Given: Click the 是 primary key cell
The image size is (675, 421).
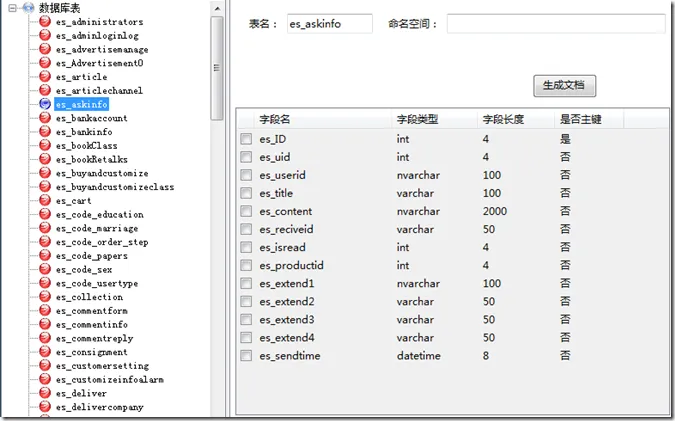Looking at the screenshot, I should pos(565,139).
